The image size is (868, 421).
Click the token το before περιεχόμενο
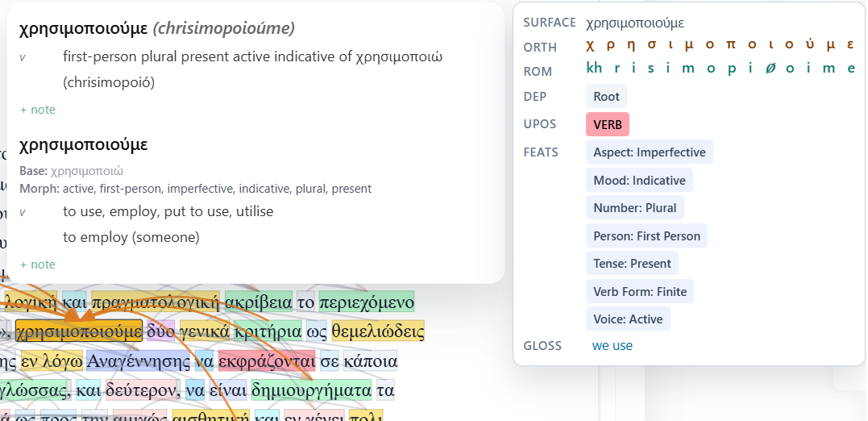coord(305,302)
